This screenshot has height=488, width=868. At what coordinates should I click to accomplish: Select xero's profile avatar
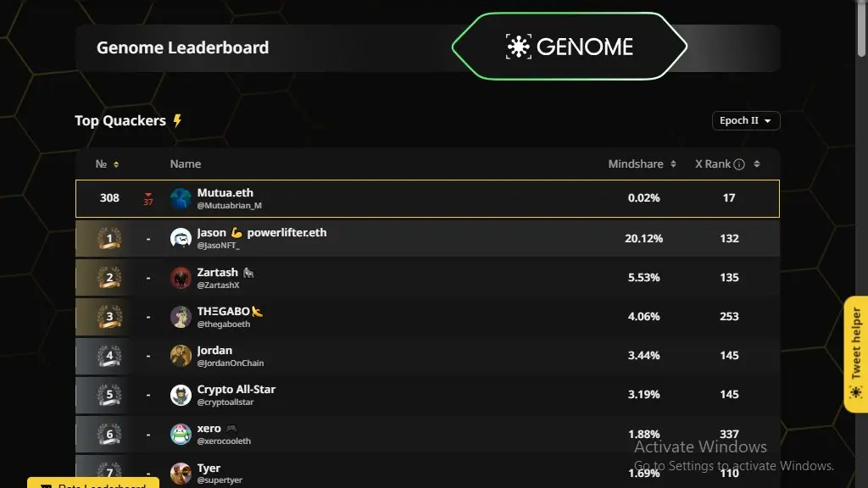(x=181, y=435)
